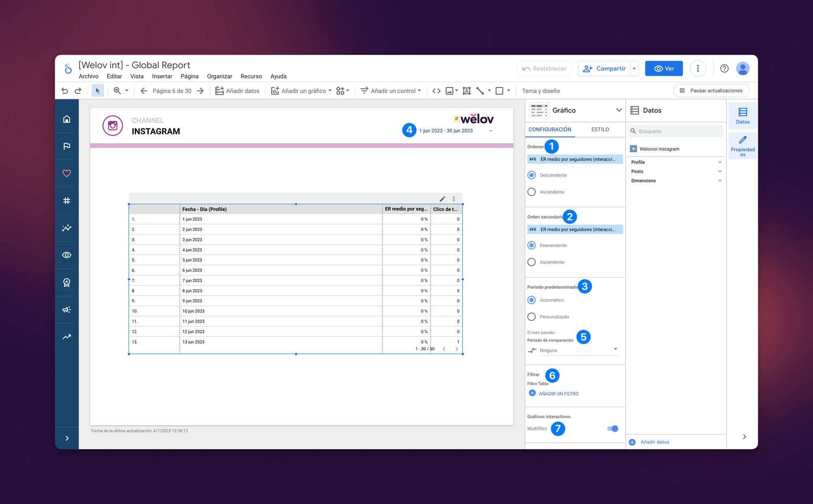Viewport: 813px width, 504px height.
Task: Go to next table page arrow
Action: coord(456,349)
